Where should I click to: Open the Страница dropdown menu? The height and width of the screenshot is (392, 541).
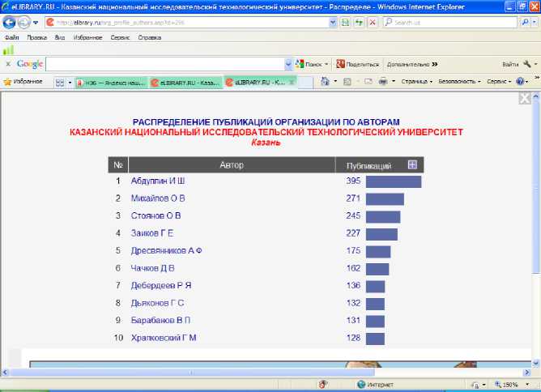(x=416, y=82)
